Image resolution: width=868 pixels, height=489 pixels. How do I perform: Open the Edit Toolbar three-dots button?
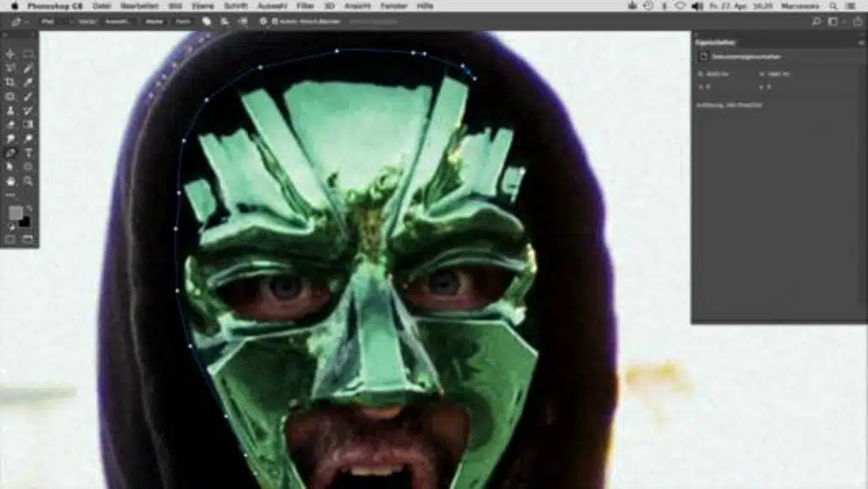tap(10, 195)
